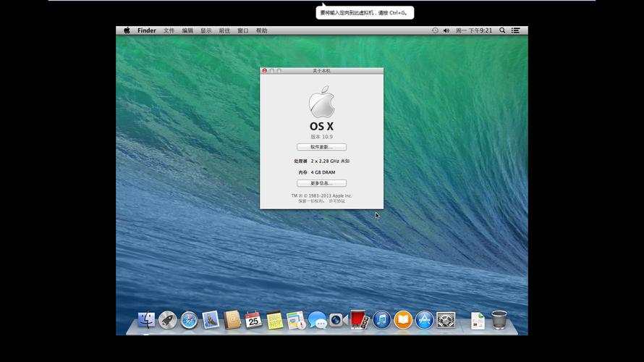Open Maps icon in Dock
Screen dimensions: 644x362
click(x=296, y=320)
